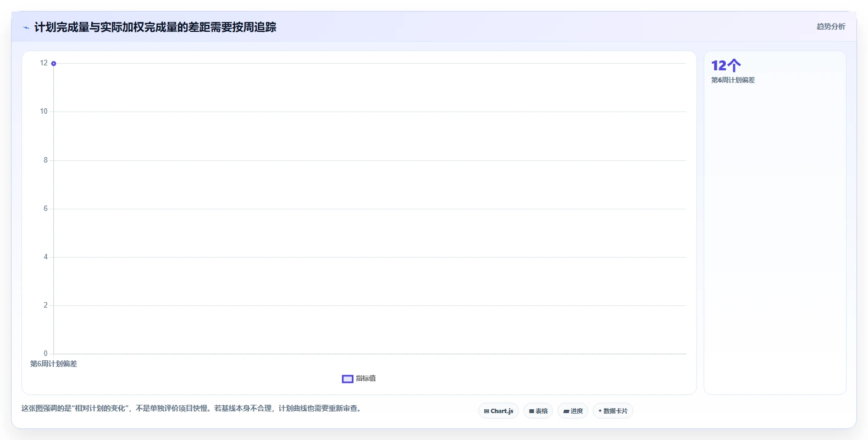Click the y-axis label 2
868x440 pixels.
(x=46, y=305)
